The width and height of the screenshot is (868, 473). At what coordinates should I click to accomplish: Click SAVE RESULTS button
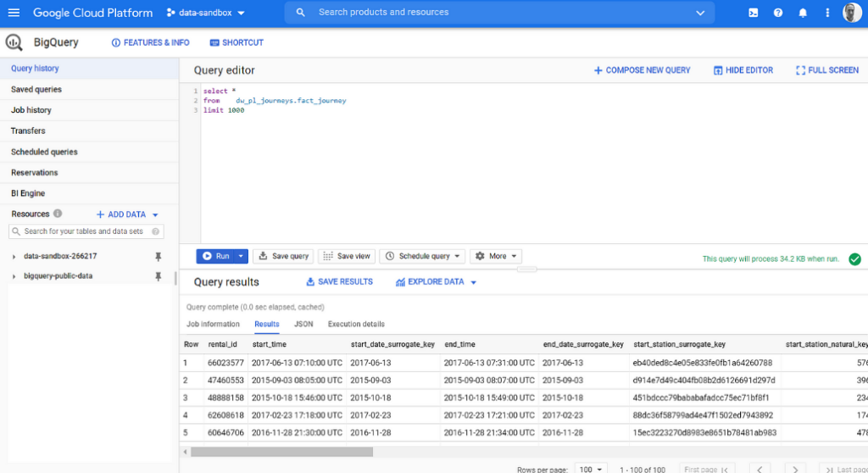coord(339,282)
